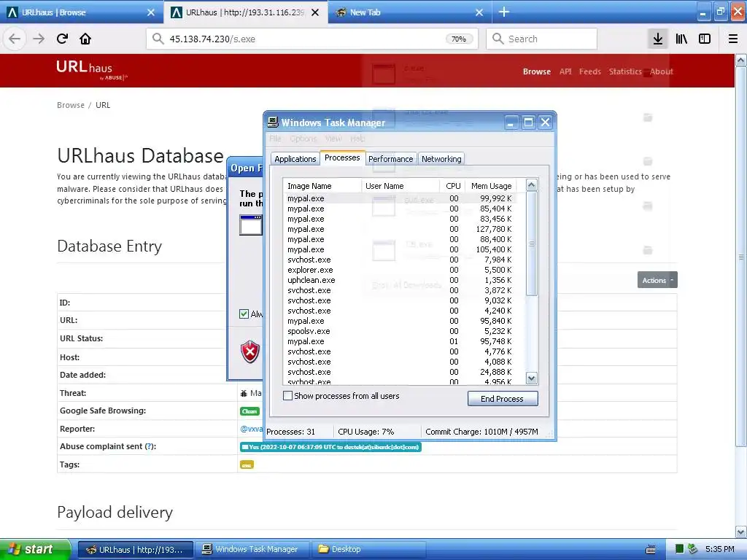
Task: Click the magnifier icon in address bar
Action: point(158,39)
